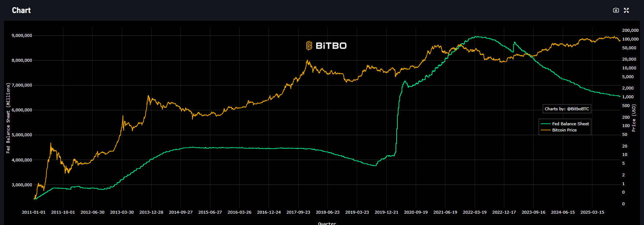The width and height of the screenshot is (644, 225).
Task: Click the 2,000 price axis tick
Action: click(628, 88)
